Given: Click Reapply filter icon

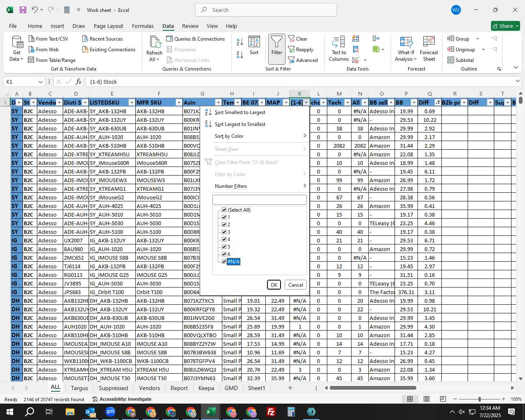Looking at the screenshot, I should (x=292, y=49).
